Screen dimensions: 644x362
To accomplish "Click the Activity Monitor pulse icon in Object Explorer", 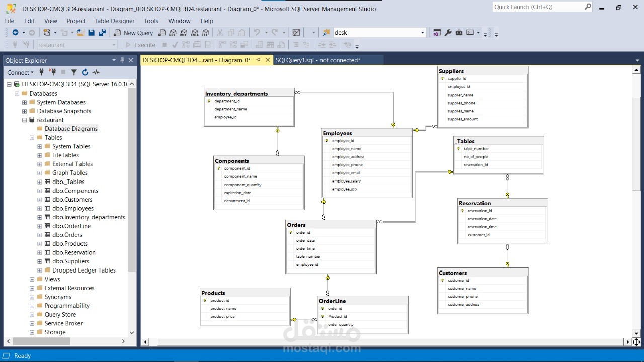I will point(96,72).
